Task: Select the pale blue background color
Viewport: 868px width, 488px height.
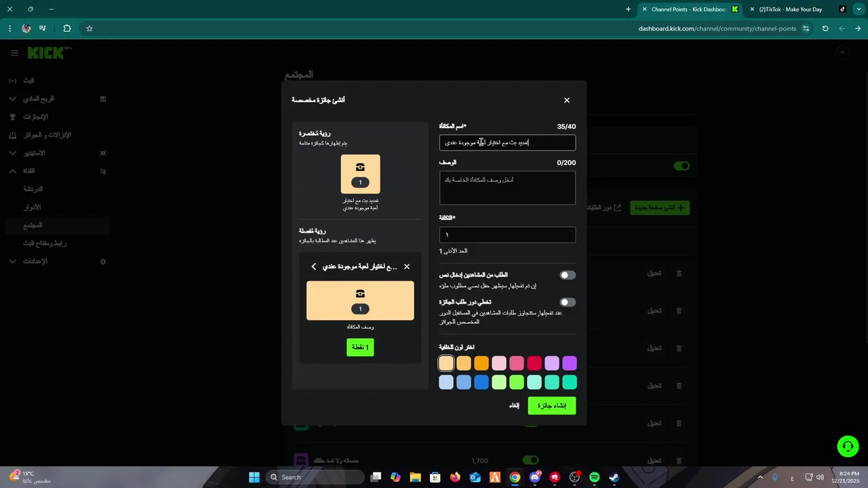Action: coord(446,382)
